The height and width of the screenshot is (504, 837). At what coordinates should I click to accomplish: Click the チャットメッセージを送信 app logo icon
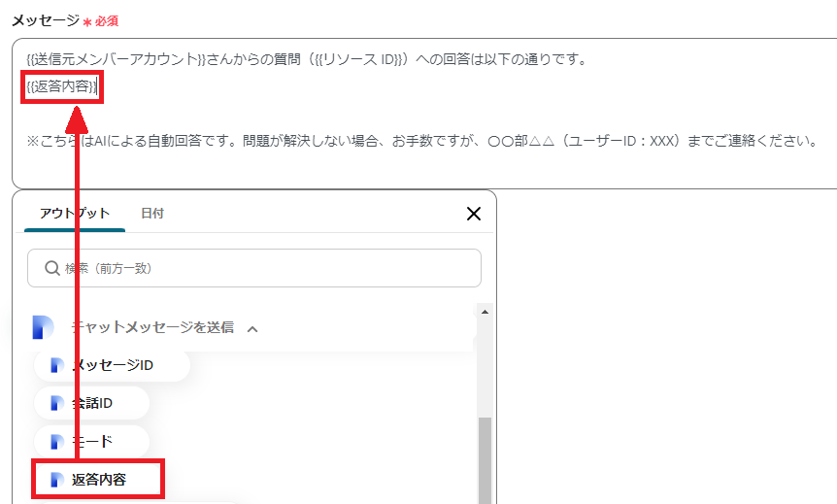pyautogui.click(x=43, y=327)
